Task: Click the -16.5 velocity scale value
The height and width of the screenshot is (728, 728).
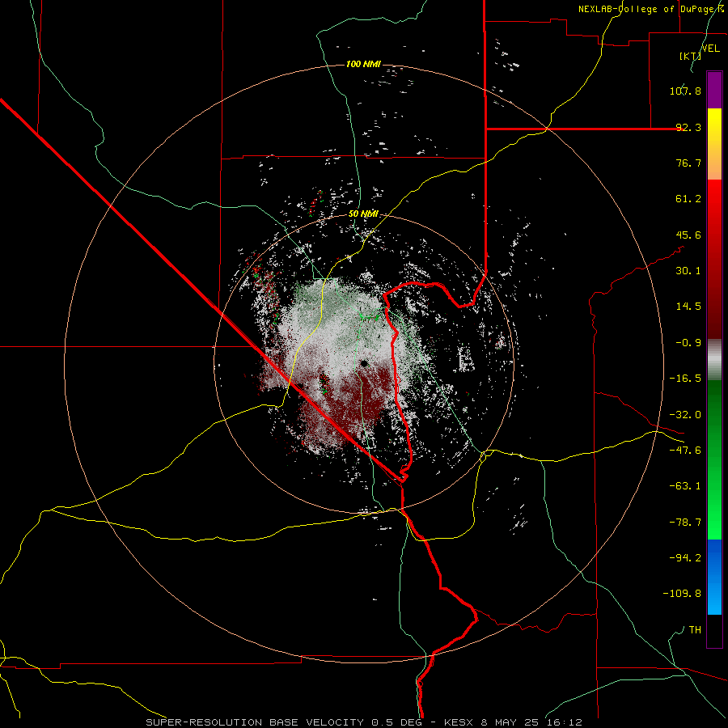Action: (x=685, y=379)
